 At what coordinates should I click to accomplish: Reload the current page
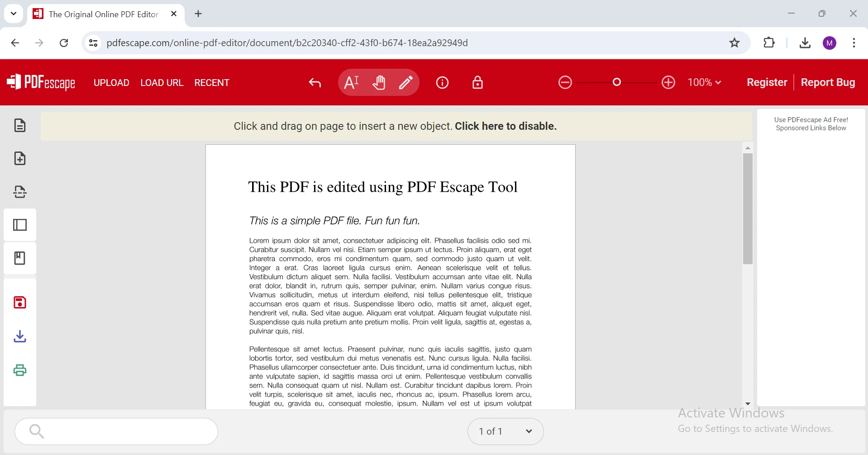tap(64, 43)
